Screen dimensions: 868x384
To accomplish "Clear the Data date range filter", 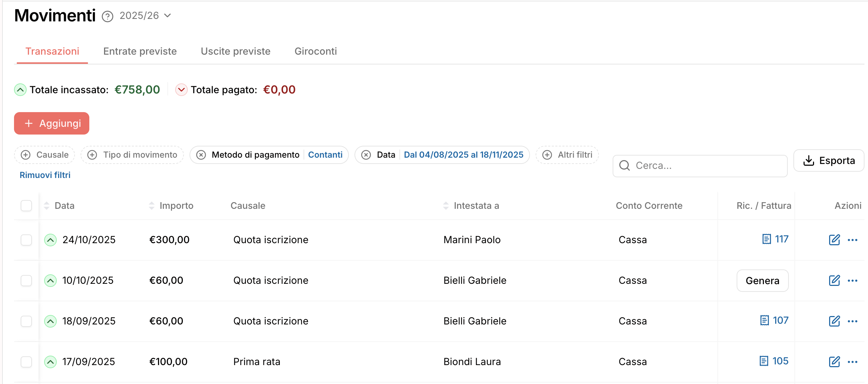I will [x=366, y=155].
